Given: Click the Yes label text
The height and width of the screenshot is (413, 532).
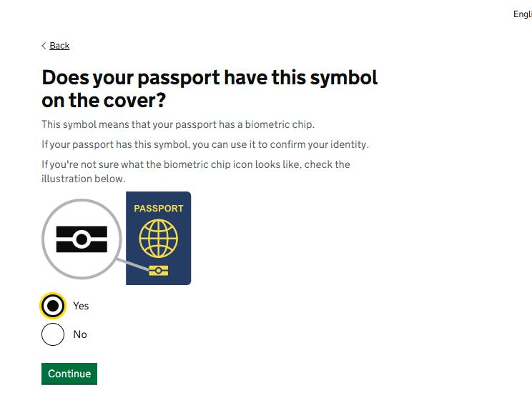Looking at the screenshot, I should click(81, 306).
